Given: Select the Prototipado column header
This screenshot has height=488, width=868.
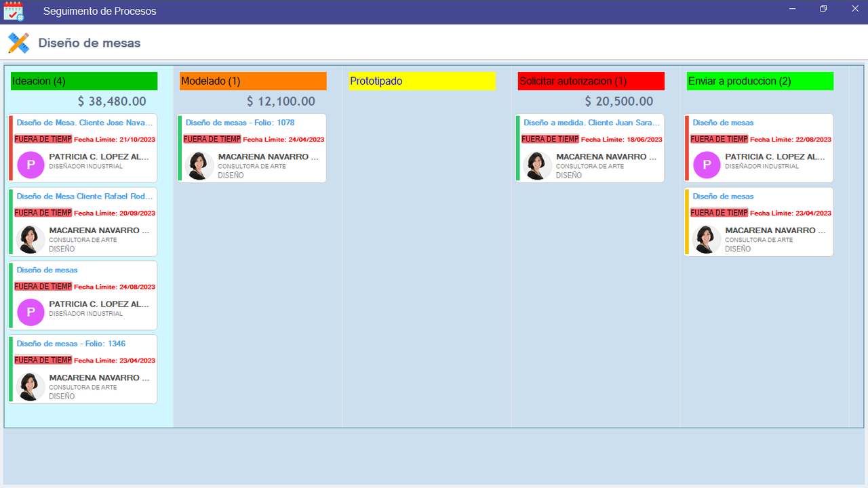Looking at the screenshot, I should click(x=422, y=81).
